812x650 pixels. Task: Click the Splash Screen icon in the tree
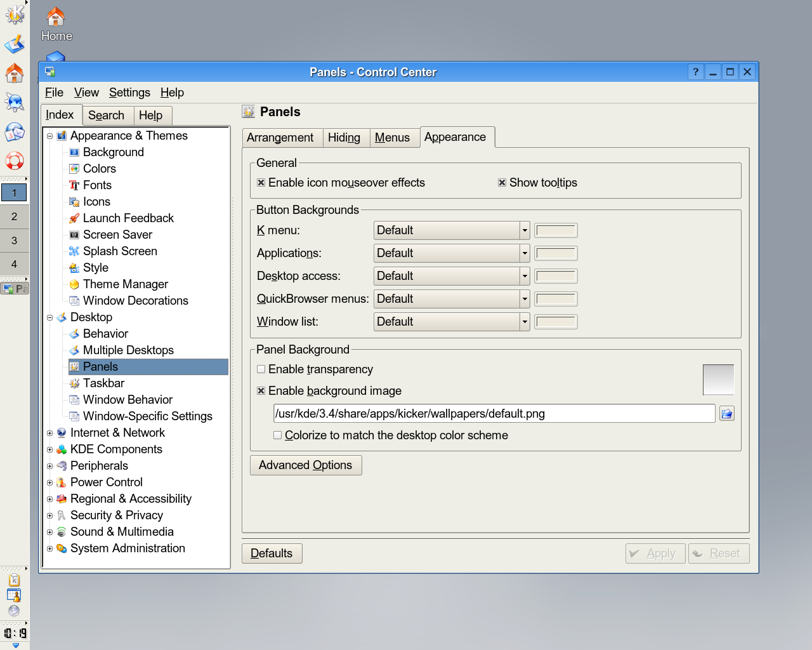(x=74, y=251)
